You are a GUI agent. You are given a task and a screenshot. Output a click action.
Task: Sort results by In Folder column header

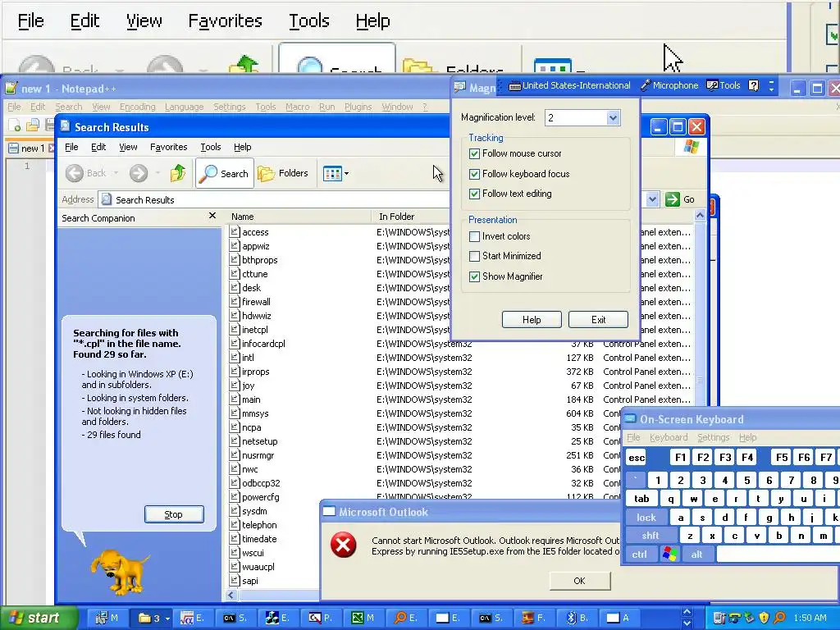click(x=412, y=217)
